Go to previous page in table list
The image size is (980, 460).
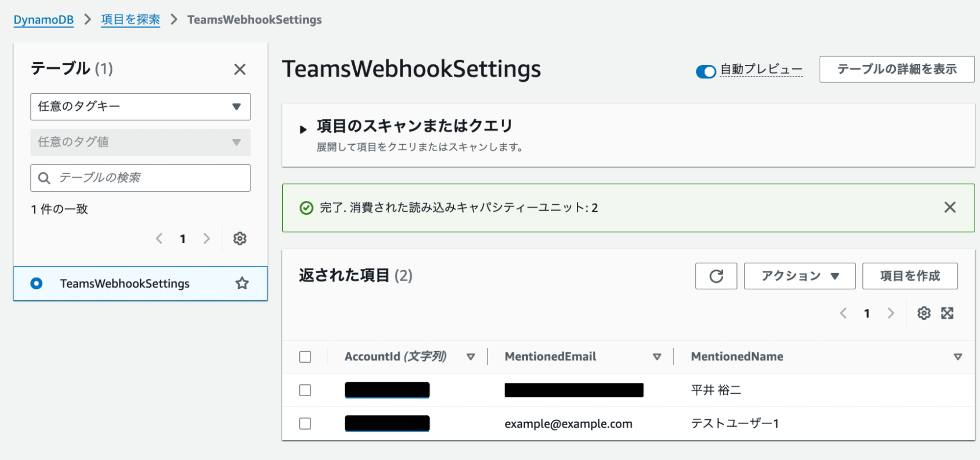[x=159, y=238]
